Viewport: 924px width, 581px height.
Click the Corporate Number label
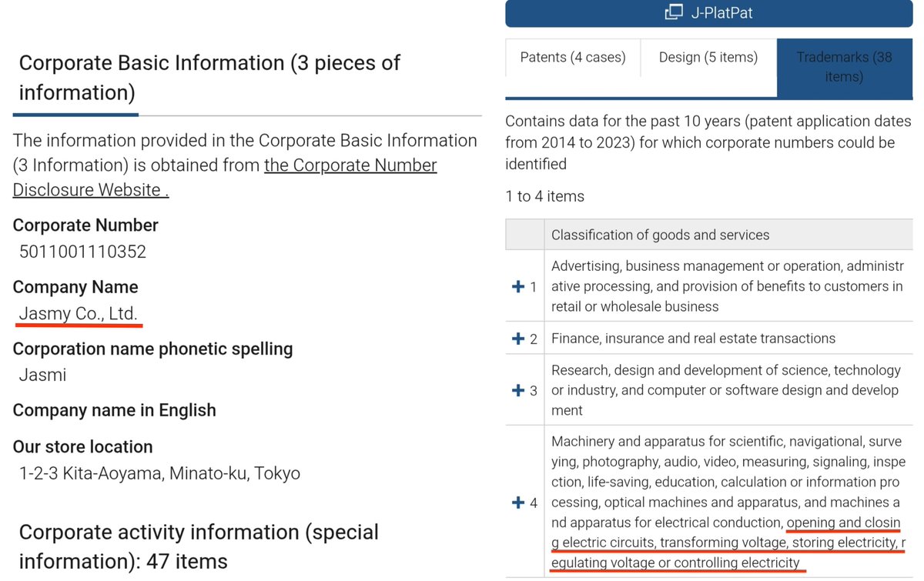85,225
